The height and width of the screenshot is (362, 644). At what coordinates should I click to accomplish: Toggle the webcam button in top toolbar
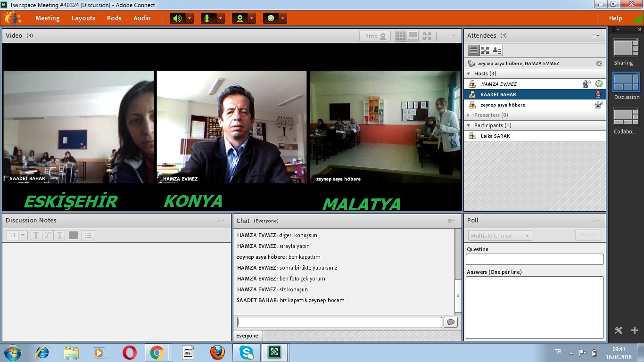click(240, 18)
